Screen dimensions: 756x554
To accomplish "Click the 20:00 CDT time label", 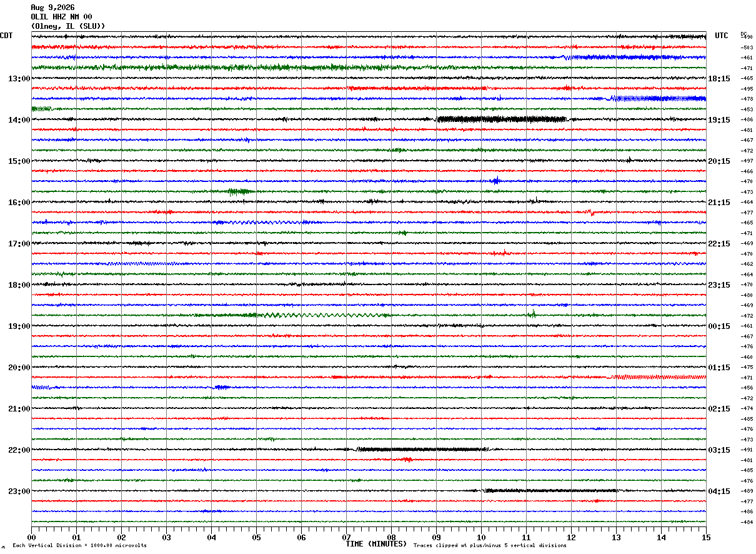I will click(x=19, y=368).
